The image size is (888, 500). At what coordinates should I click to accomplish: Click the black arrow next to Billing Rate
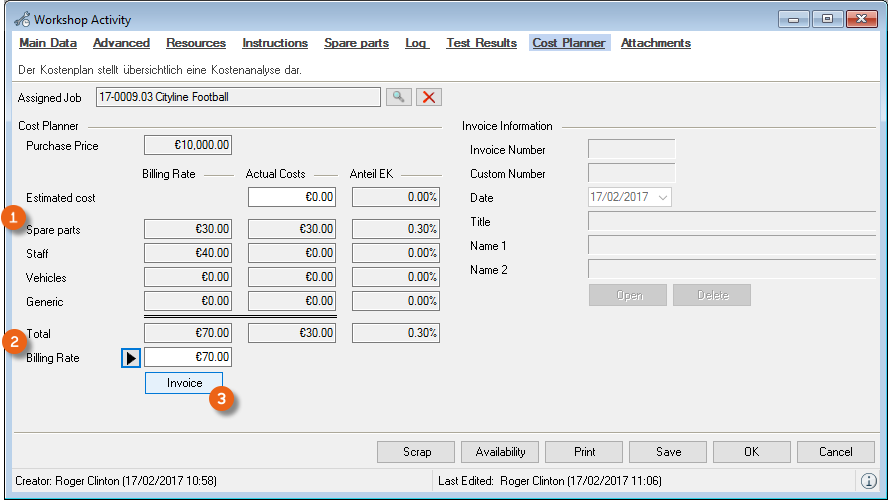(x=131, y=358)
